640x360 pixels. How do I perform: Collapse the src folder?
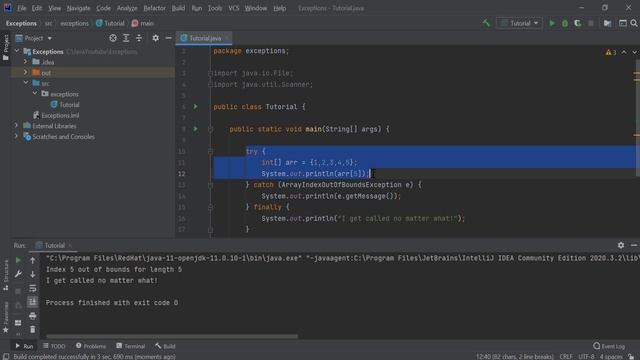pos(25,83)
